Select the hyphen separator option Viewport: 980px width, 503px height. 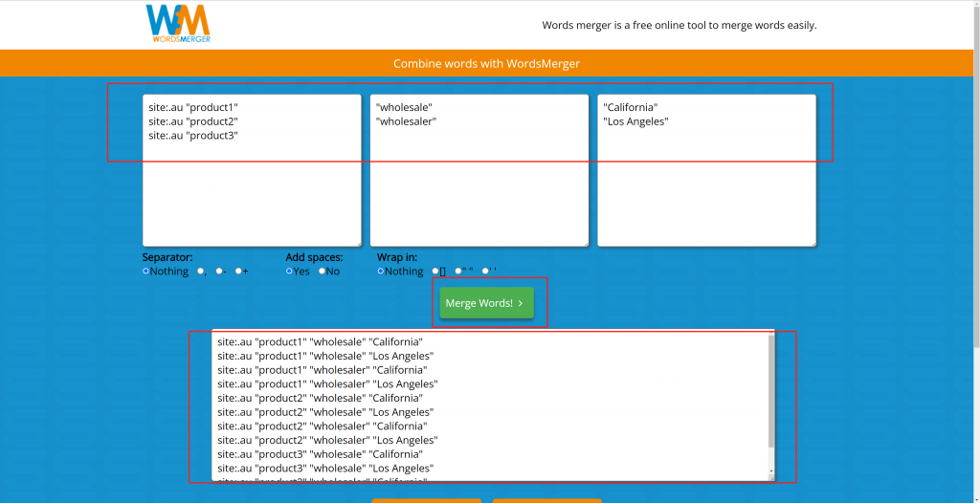tap(219, 272)
